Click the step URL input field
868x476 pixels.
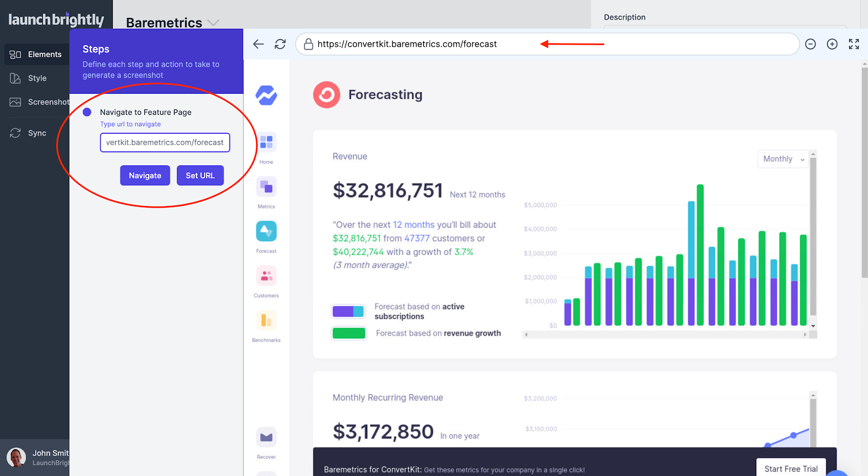165,143
